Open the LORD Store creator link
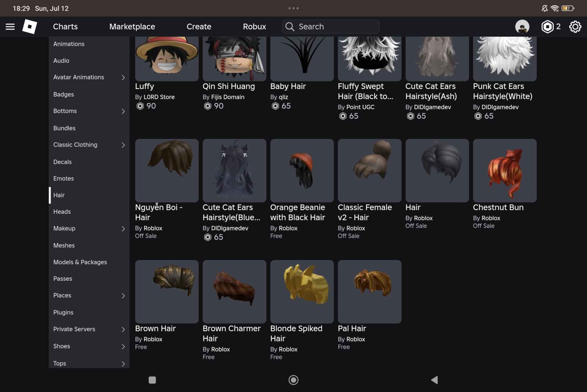This screenshot has width=587, height=392. coord(159,97)
